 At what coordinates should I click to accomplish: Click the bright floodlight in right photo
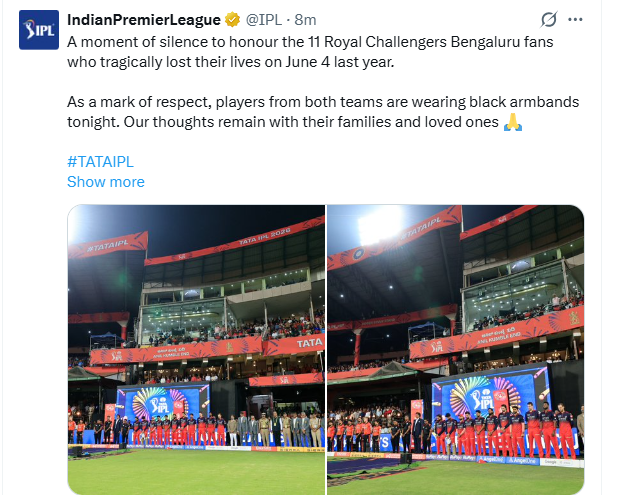(379, 225)
